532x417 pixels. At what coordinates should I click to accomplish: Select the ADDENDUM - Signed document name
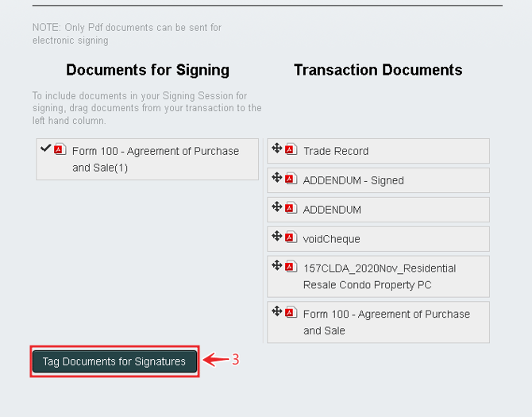(x=353, y=180)
